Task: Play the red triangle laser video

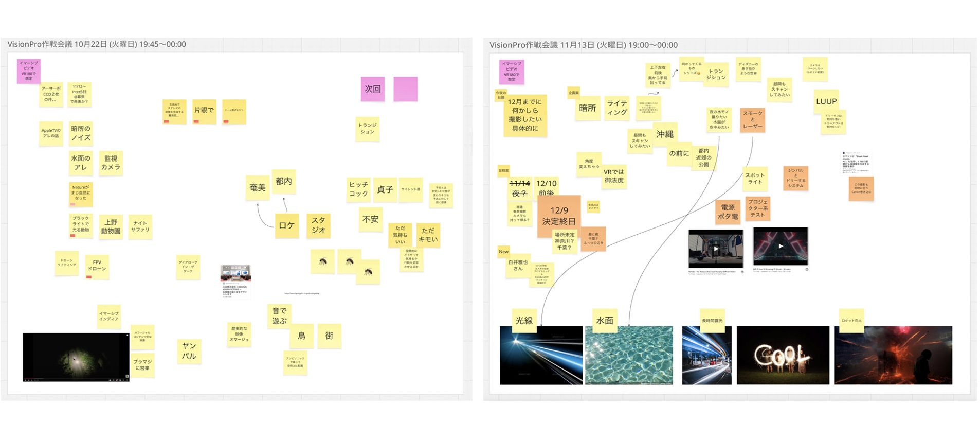Action: [780, 247]
